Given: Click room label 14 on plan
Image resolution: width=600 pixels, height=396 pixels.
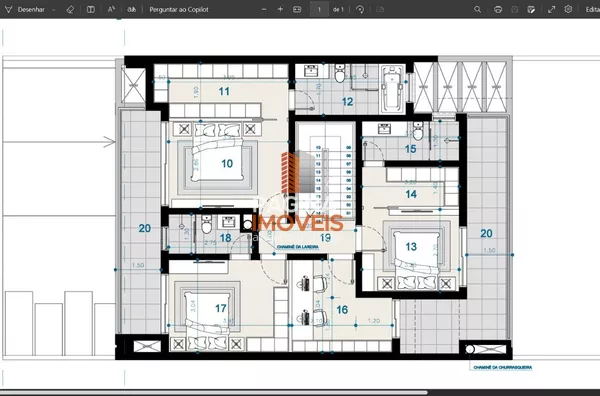Looking at the screenshot, I should coord(411,194).
